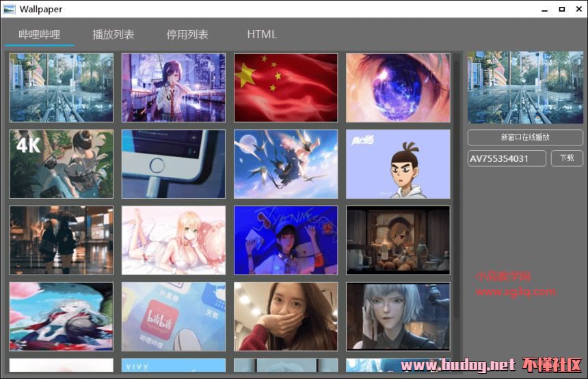This screenshot has width=588, height=379.
Task: Close the Wallpaper window
Action: point(579,10)
